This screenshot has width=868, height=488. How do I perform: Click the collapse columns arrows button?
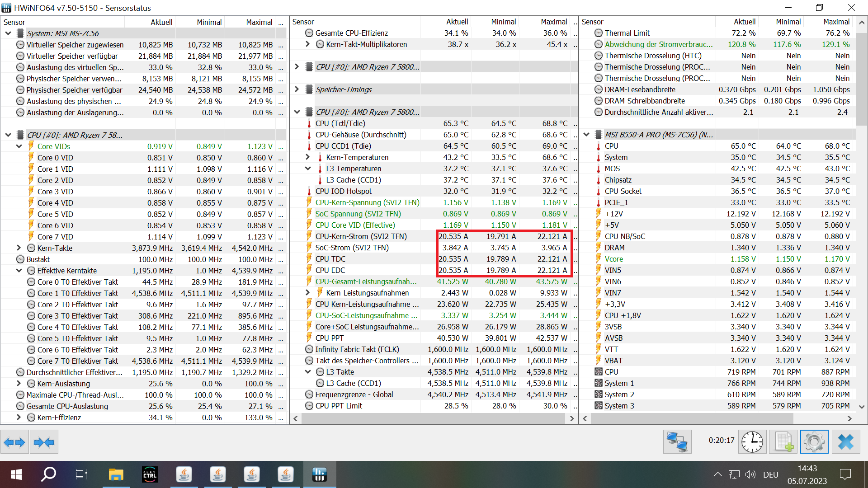point(44,442)
